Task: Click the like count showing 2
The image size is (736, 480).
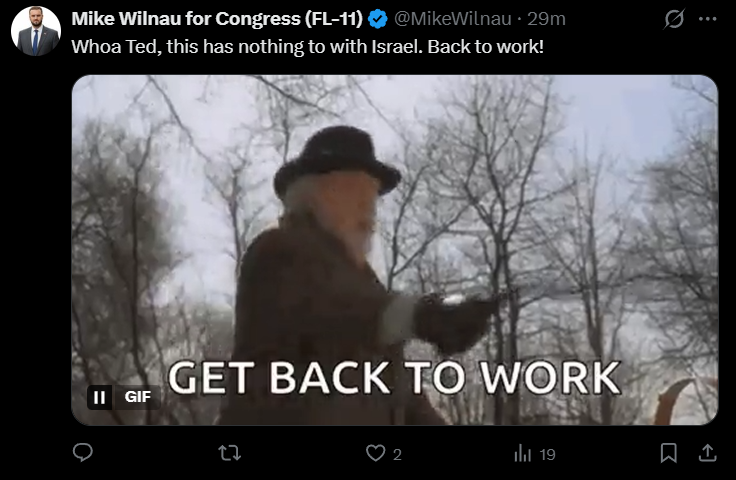Action: pos(397,455)
